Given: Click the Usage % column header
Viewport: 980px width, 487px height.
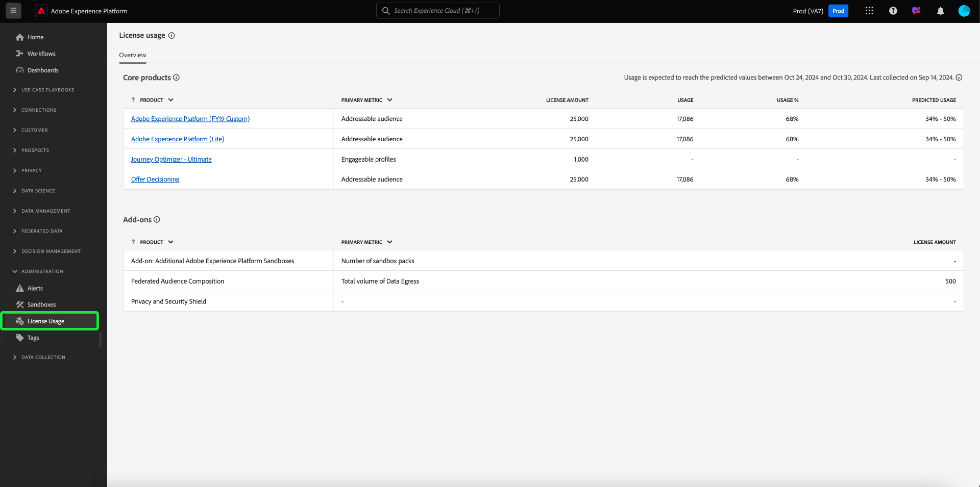Looking at the screenshot, I should (788, 100).
